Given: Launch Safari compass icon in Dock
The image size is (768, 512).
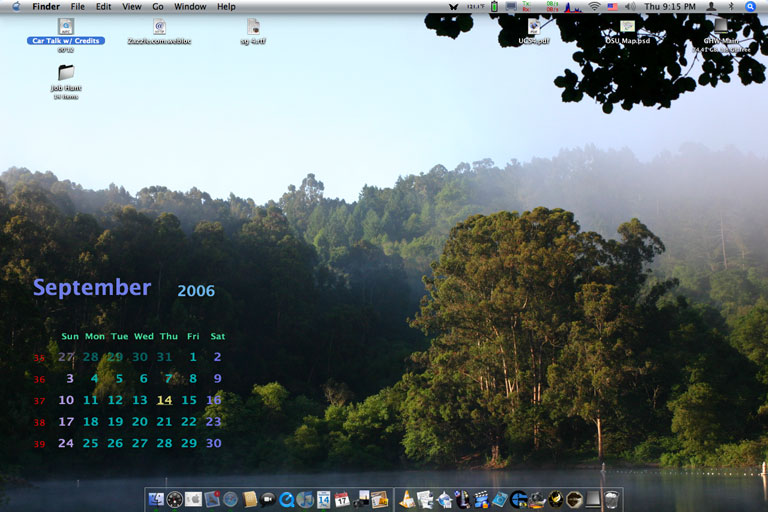Looking at the screenshot, I should click(231, 499).
